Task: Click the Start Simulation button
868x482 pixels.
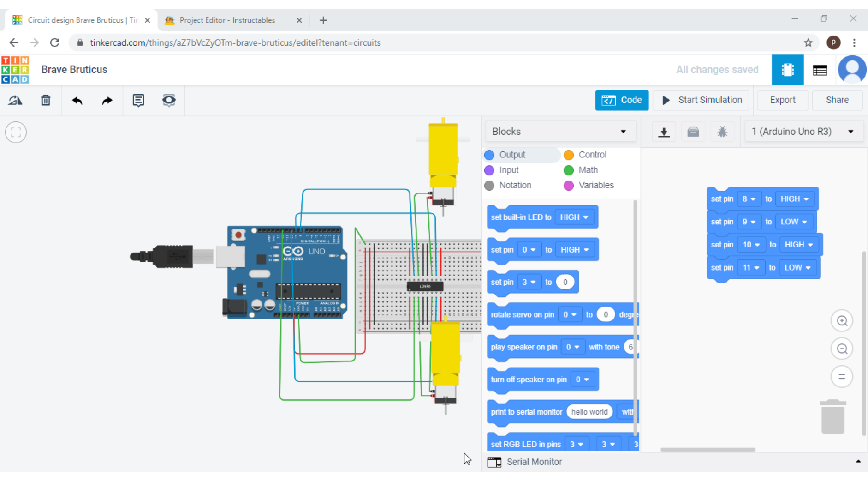Action: pos(700,100)
